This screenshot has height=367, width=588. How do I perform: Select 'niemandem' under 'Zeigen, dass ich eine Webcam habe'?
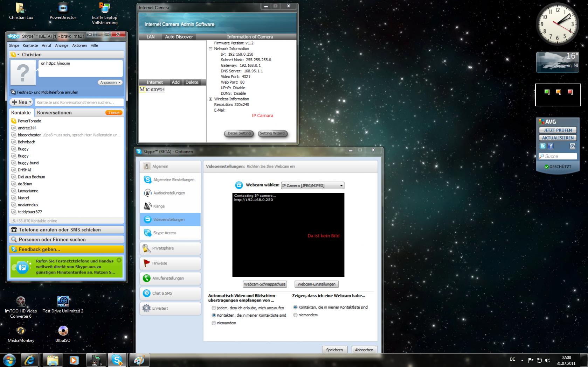click(295, 315)
